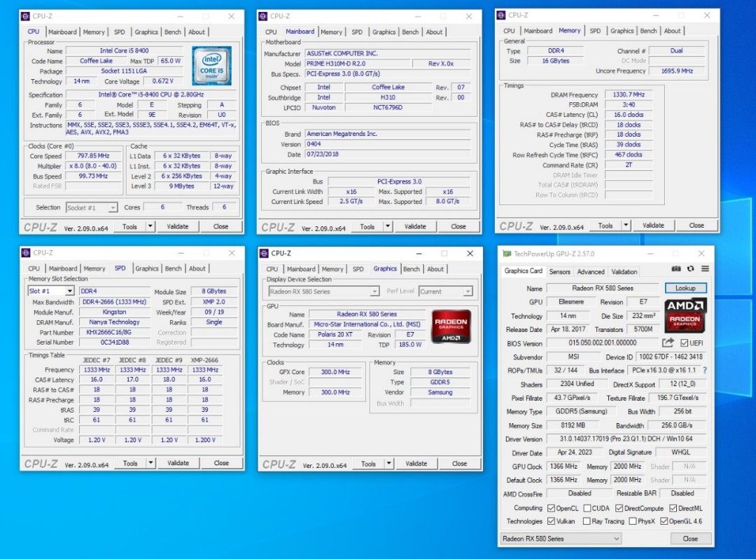Open the Advanced tab in GPU-Z

coord(591,272)
